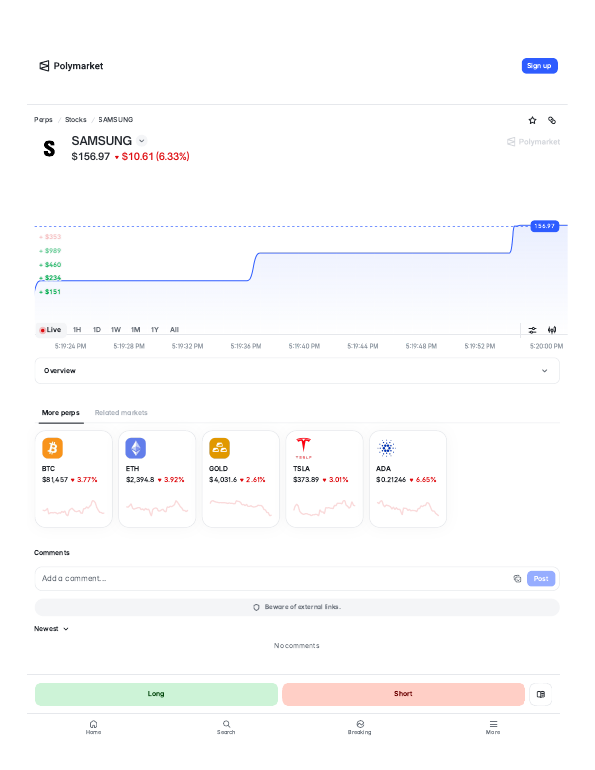Click the Post comment button
The width and height of the screenshot is (595, 770).
[x=541, y=578]
